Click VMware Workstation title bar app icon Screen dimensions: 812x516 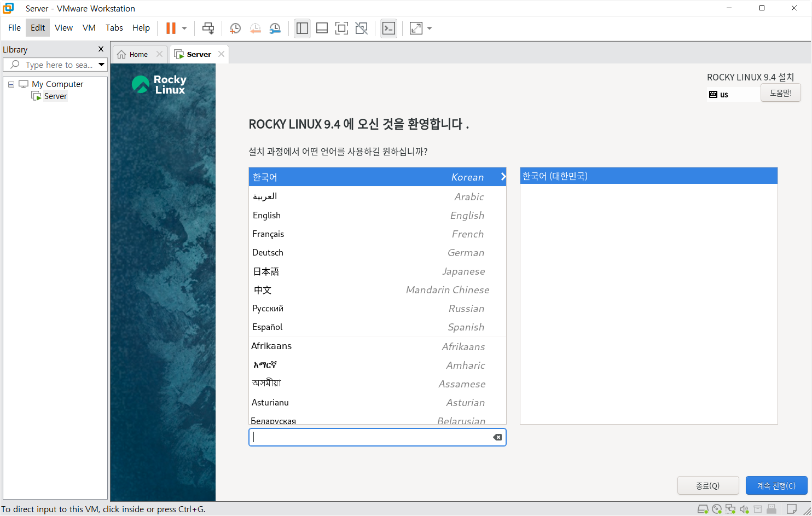click(x=8, y=8)
